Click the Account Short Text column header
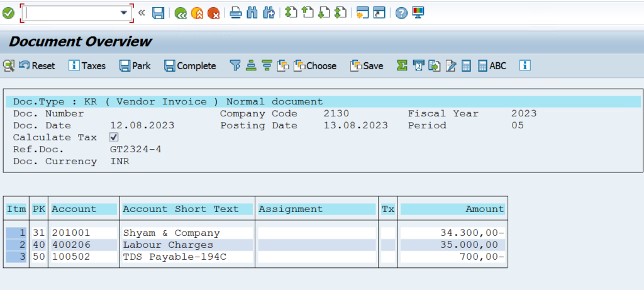Image resolution: width=644 pixels, height=290 pixels. click(187, 209)
